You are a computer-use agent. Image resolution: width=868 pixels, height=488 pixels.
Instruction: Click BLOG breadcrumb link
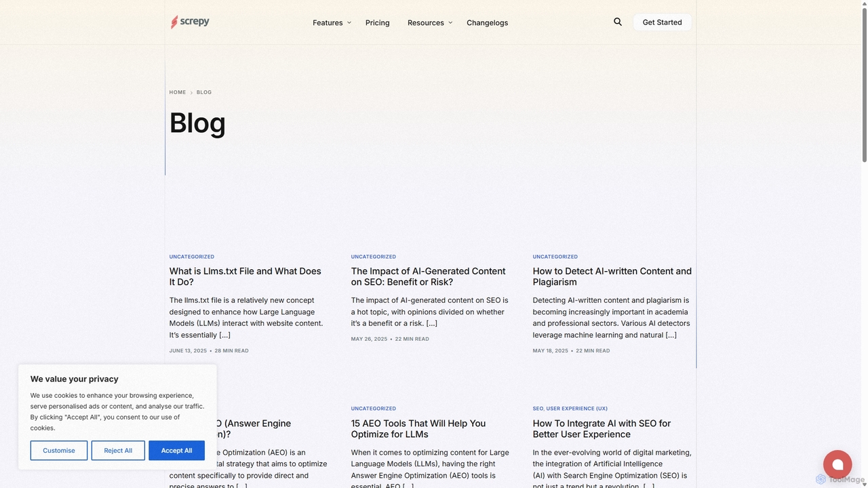(204, 92)
